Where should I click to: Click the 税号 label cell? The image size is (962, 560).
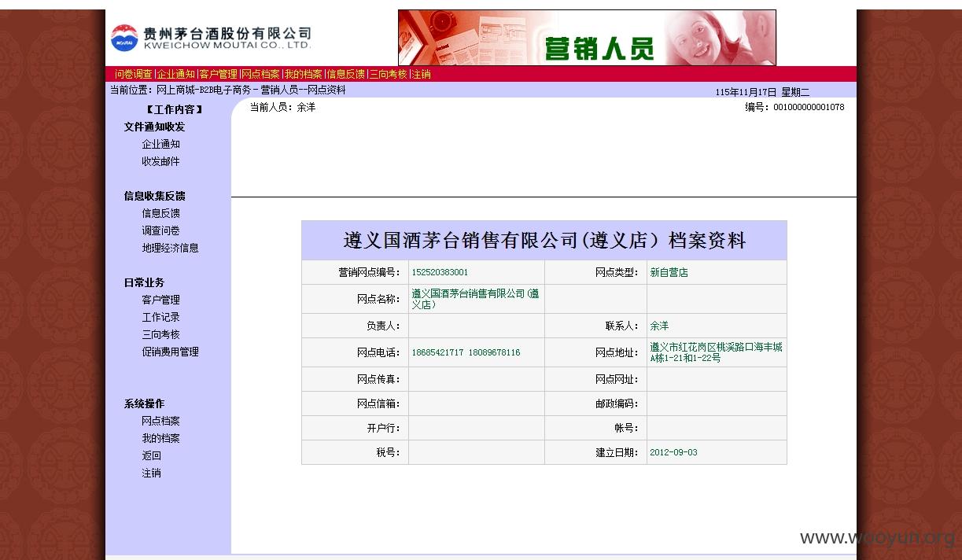[356, 452]
